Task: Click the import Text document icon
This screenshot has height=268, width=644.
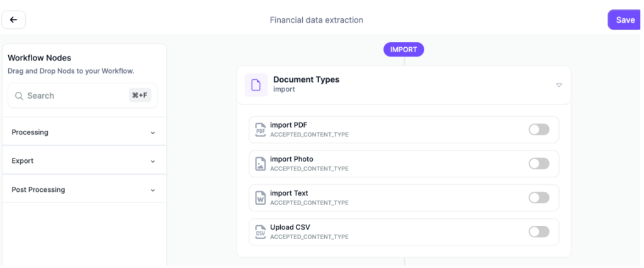Action: tap(261, 198)
